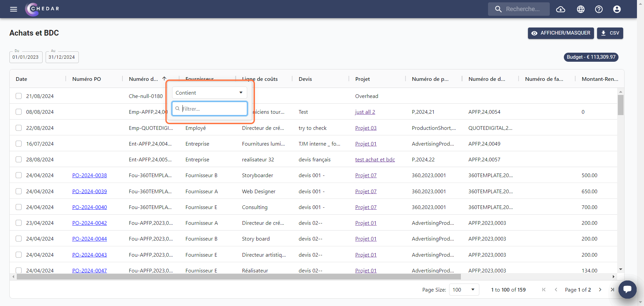Open the hamburger navigation menu
Viewport: 644px width, 306px height.
(13, 9)
